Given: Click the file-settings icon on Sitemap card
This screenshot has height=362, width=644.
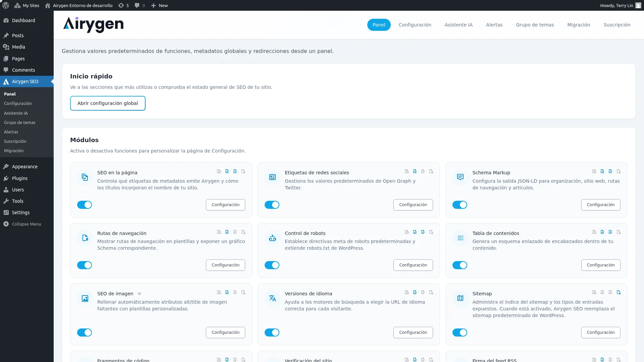Looking at the screenshot, I should click(619, 292).
